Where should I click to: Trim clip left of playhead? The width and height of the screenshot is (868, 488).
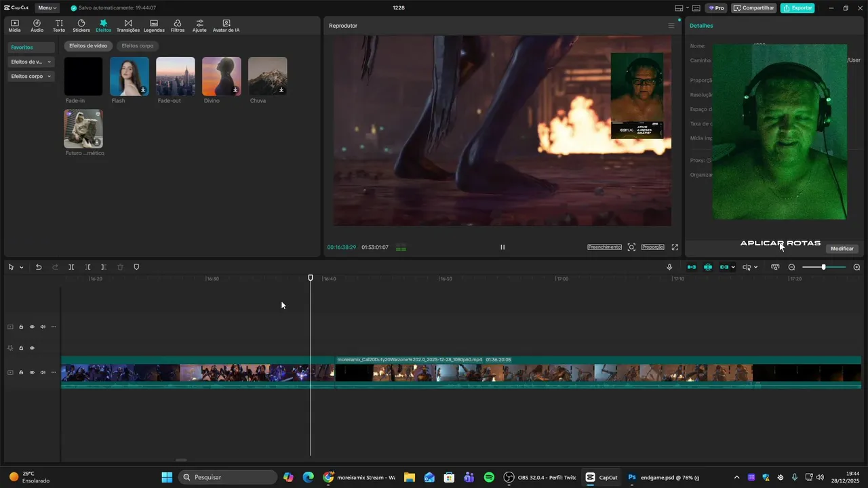click(87, 267)
